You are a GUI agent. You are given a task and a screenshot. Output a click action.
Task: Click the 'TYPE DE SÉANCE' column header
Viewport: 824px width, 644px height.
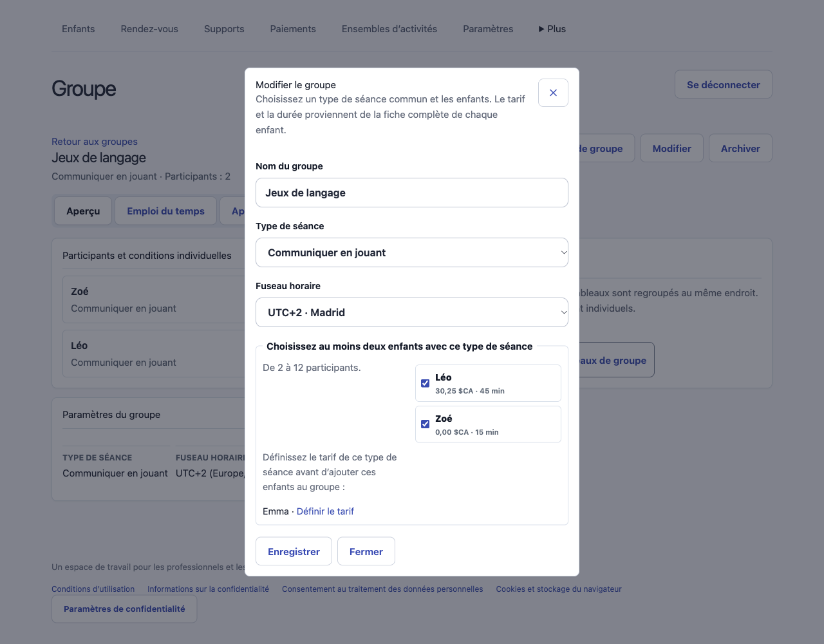[x=97, y=458]
